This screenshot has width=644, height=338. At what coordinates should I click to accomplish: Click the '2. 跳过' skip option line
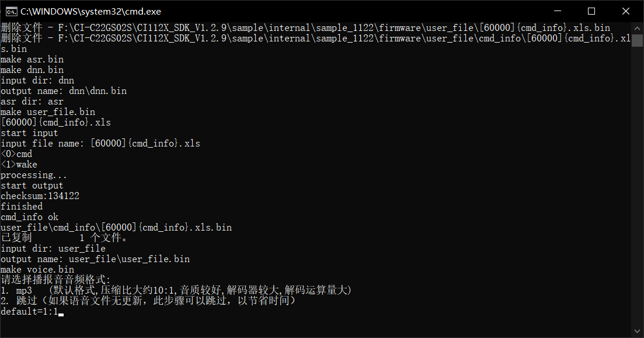[148, 301]
